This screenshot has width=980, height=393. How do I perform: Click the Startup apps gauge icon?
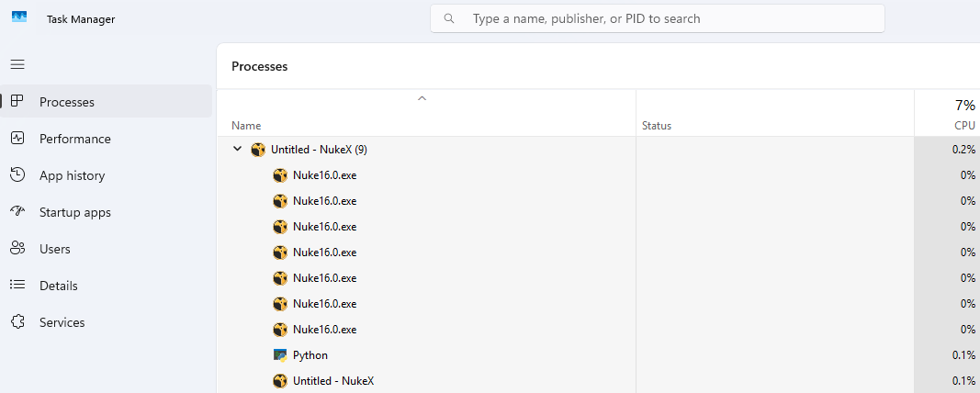(17, 212)
